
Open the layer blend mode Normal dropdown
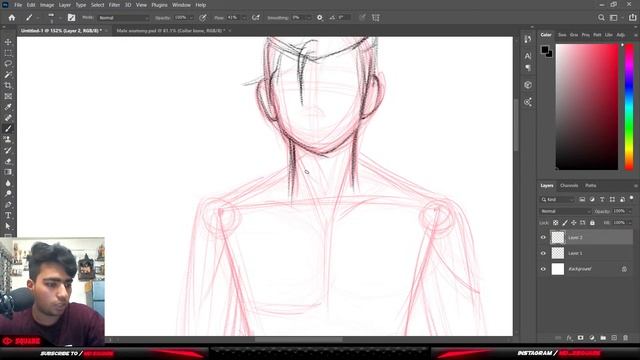click(x=565, y=211)
